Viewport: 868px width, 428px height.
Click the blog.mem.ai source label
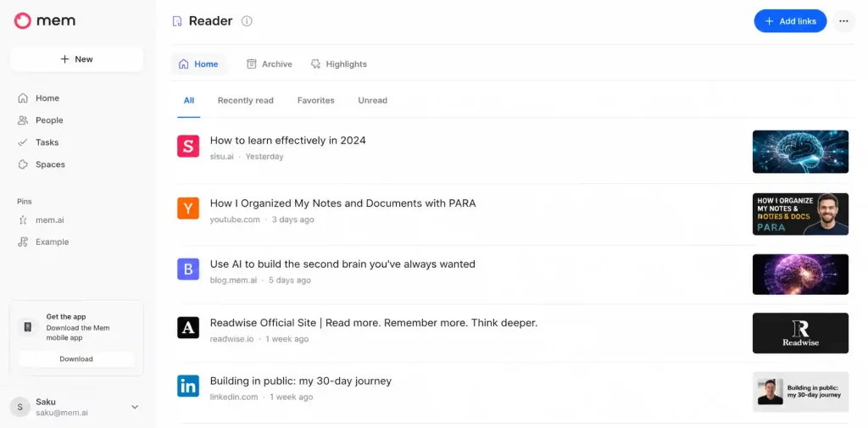233,281
